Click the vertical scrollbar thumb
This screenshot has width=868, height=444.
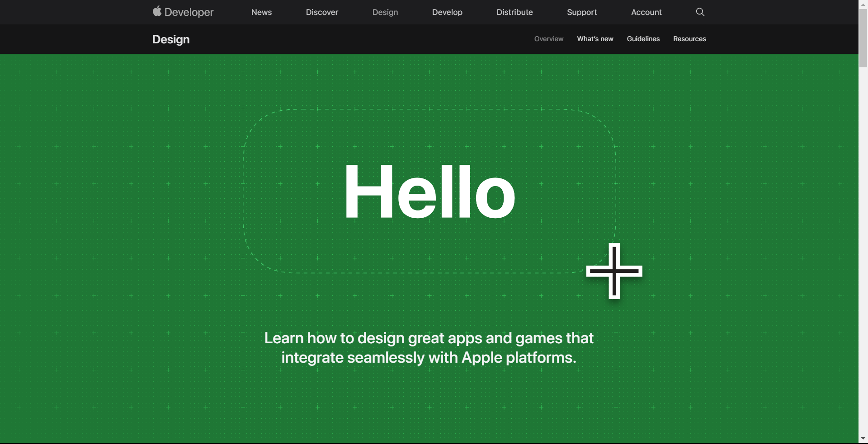point(863,38)
